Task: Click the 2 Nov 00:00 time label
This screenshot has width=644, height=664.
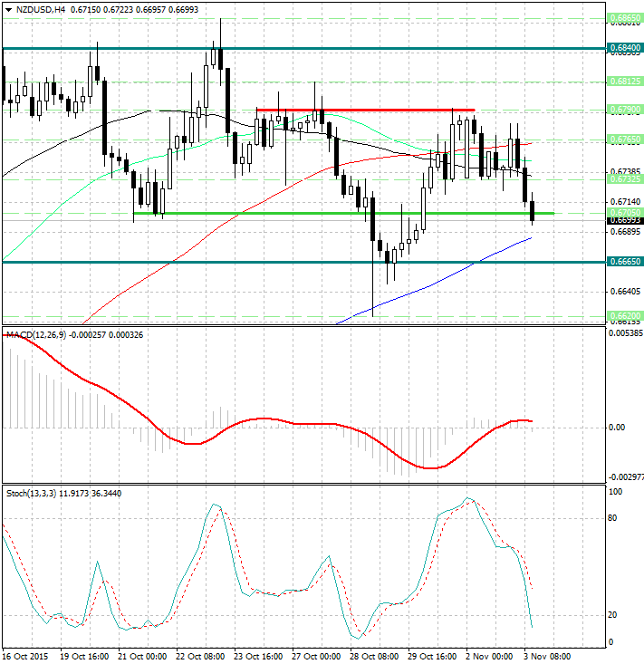Action: 489,657
